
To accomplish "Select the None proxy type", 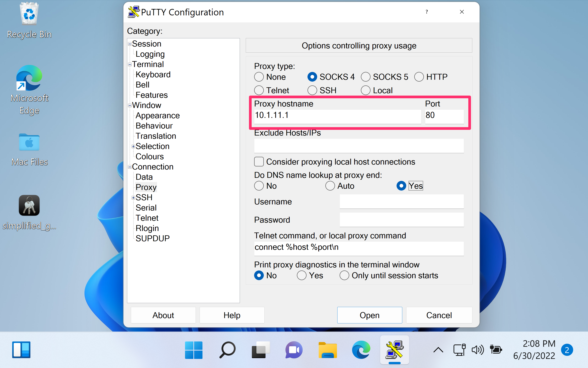I will point(259,77).
